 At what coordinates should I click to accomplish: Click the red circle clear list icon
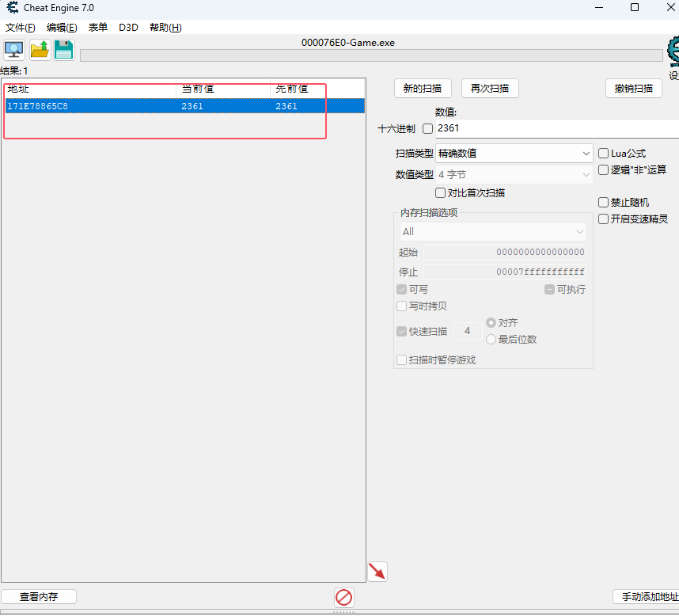(343, 597)
